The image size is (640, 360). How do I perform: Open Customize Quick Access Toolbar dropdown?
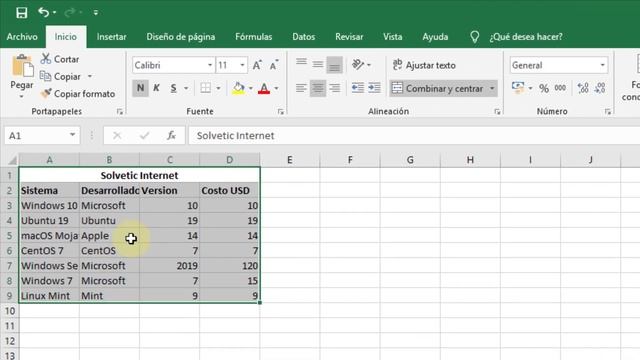96,13
